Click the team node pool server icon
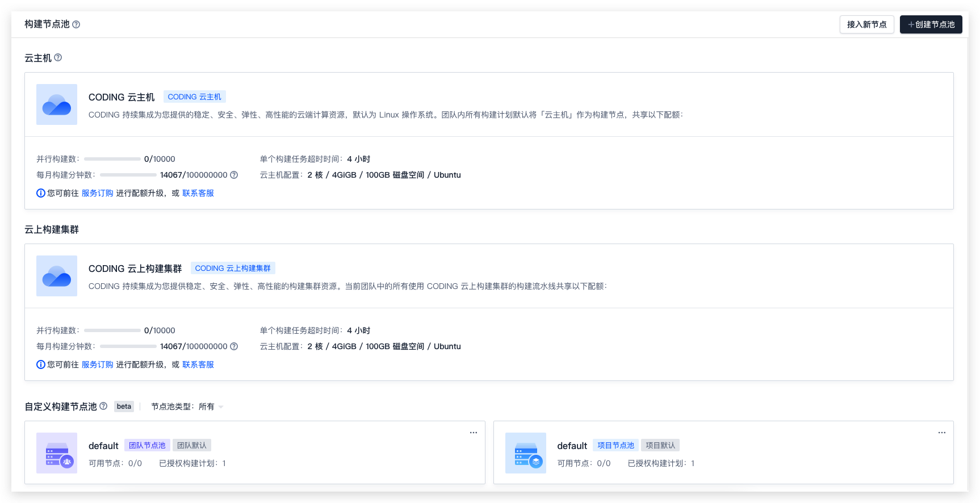This screenshot has height=503, width=980. click(x=57, y=453)
